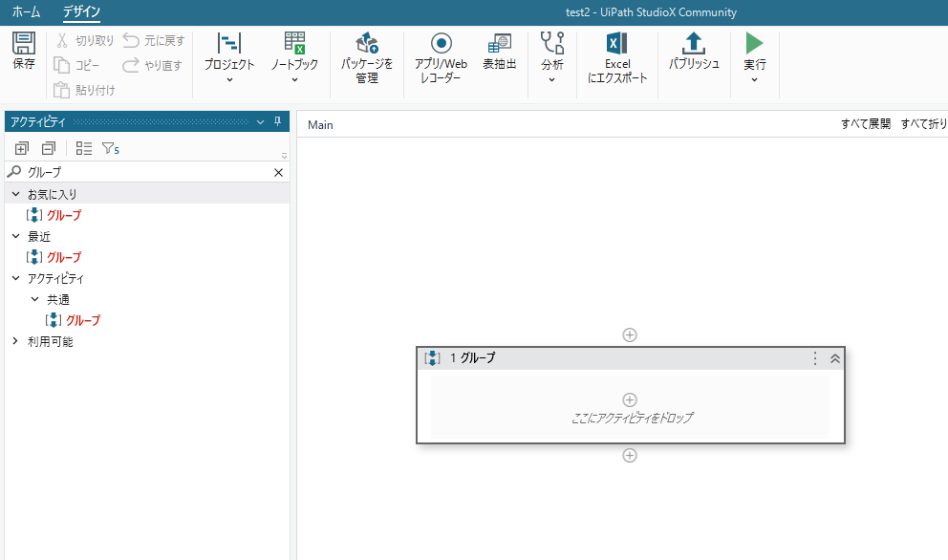Viewport: 948px width, 560px height.
Task: Select the 1 グループ activity title
Action: coord(472,358)
